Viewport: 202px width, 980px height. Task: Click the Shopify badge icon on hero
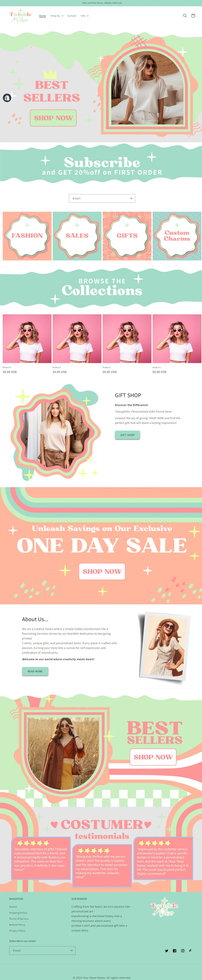coord(7,98)
